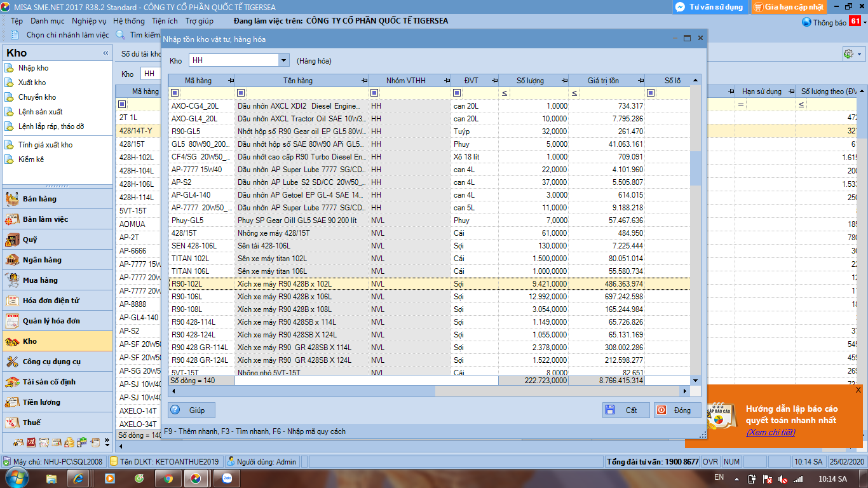868x488 pixels.
Task: Click the Xem chi tiết link
Action: (770, 432)
